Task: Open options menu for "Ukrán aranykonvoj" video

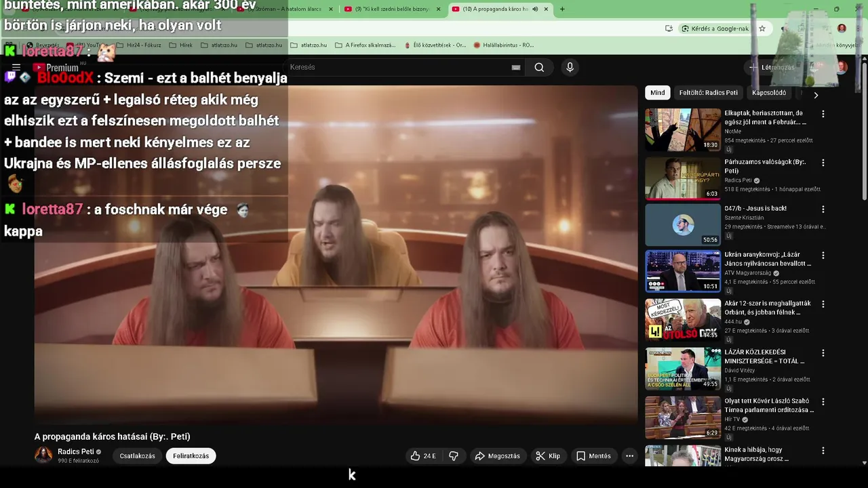Action: tap(823, 256)
